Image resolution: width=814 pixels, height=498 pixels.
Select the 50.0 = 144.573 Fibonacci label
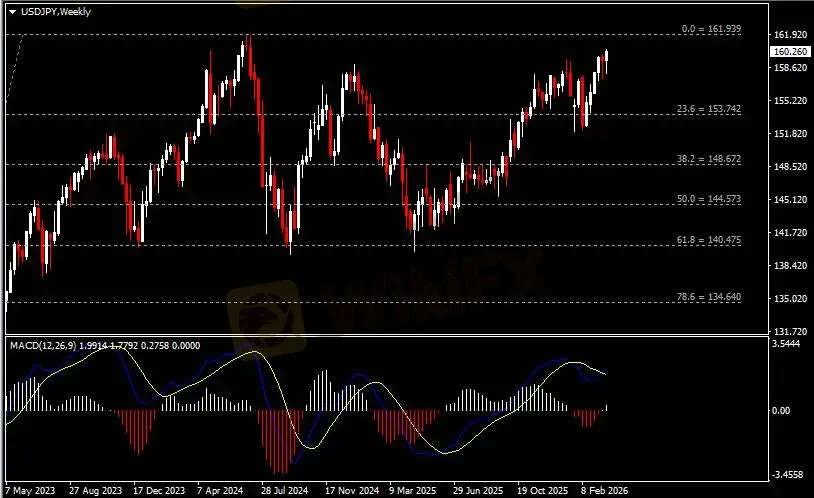click(709, 199)
